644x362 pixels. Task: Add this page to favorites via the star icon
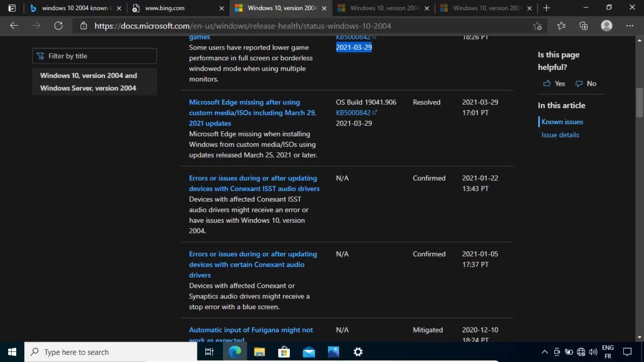point(537,26)
